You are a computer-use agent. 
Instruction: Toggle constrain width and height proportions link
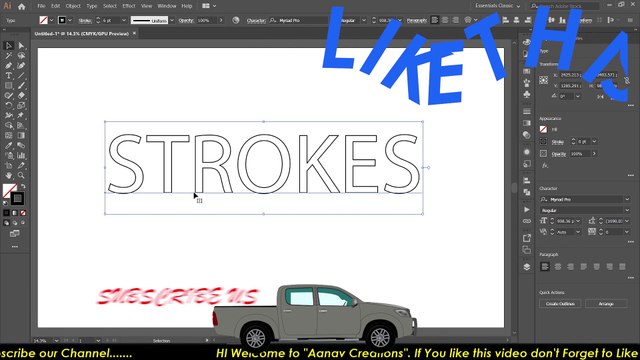point(627,80)
